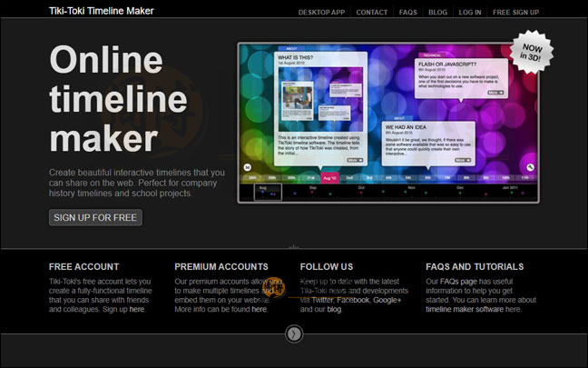Click 'here' link in the Free Account section
Image resolution: width=588 pixels, height=368 pixels.
coord(136,310)
